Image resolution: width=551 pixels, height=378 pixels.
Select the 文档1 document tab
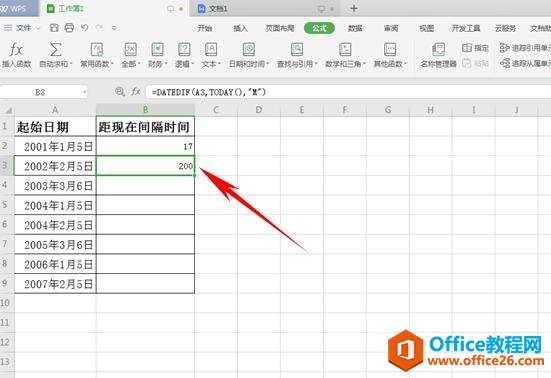[266, 8]
